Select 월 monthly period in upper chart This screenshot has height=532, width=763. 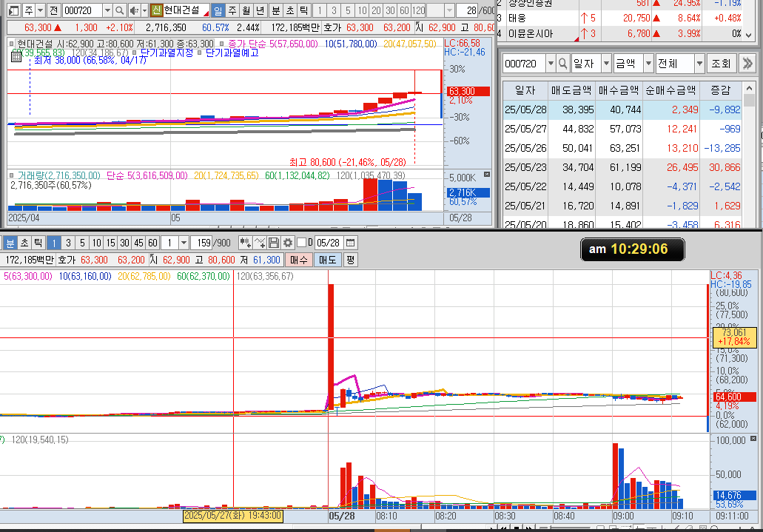[246, 10]
